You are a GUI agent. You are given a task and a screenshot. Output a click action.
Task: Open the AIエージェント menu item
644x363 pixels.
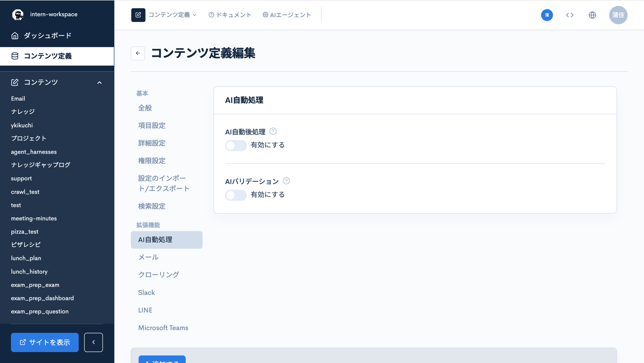click(x=287, y=15)
